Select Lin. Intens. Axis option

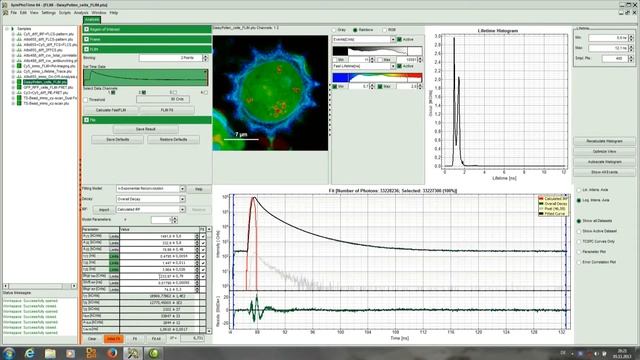click(579, 190)
